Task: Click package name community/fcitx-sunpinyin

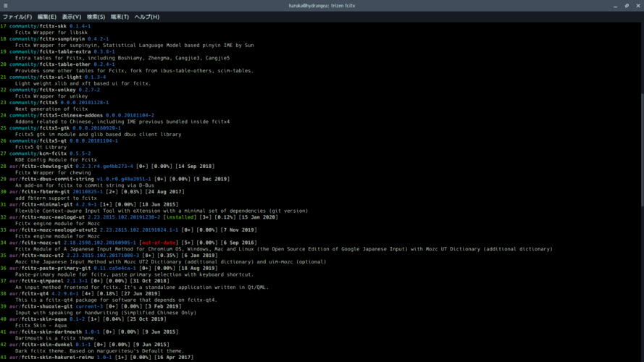Action: [x=47, y=39]
